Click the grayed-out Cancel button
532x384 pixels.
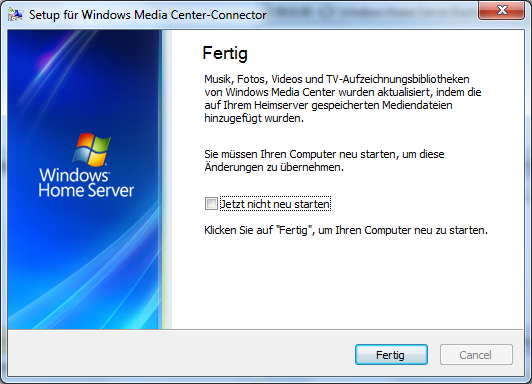(476, 355)
